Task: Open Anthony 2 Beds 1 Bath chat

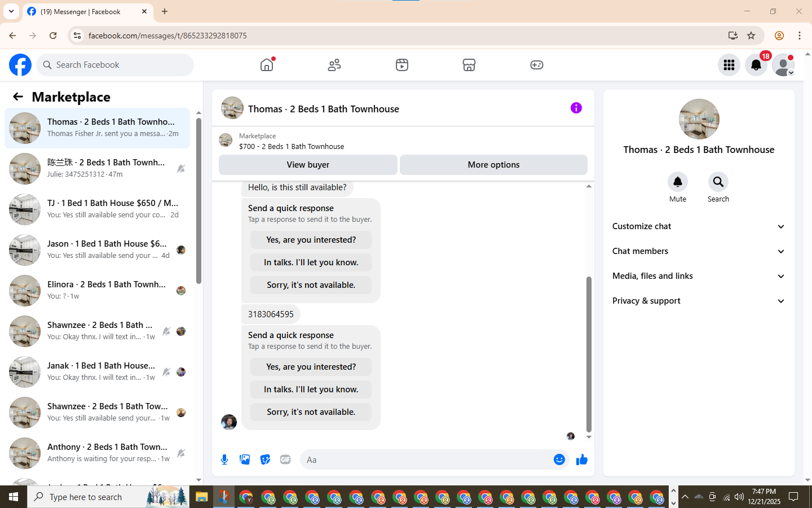Action: (x=97, y=453)
